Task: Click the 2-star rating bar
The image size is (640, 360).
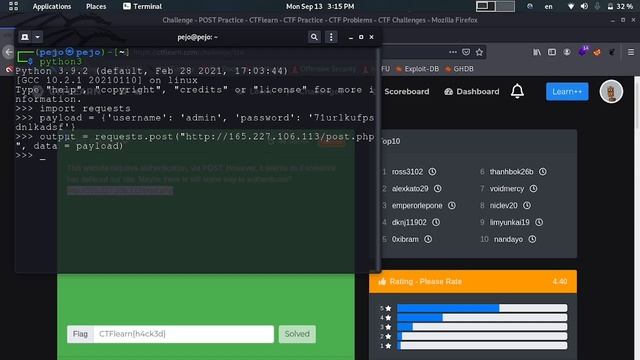Action: [x=482, y=336]
